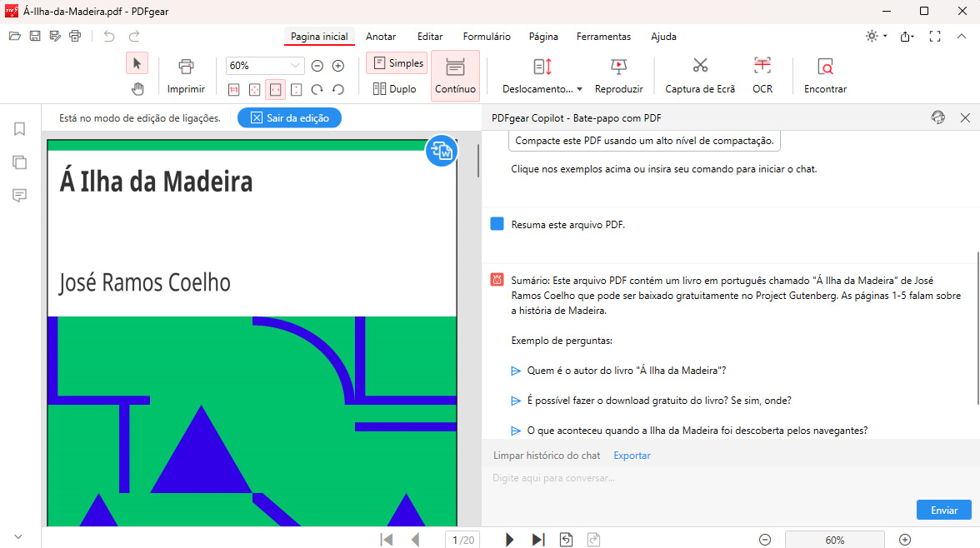The image size is (980, 548).
Task: Go to the previous page
Action: (x=416, y=539)
